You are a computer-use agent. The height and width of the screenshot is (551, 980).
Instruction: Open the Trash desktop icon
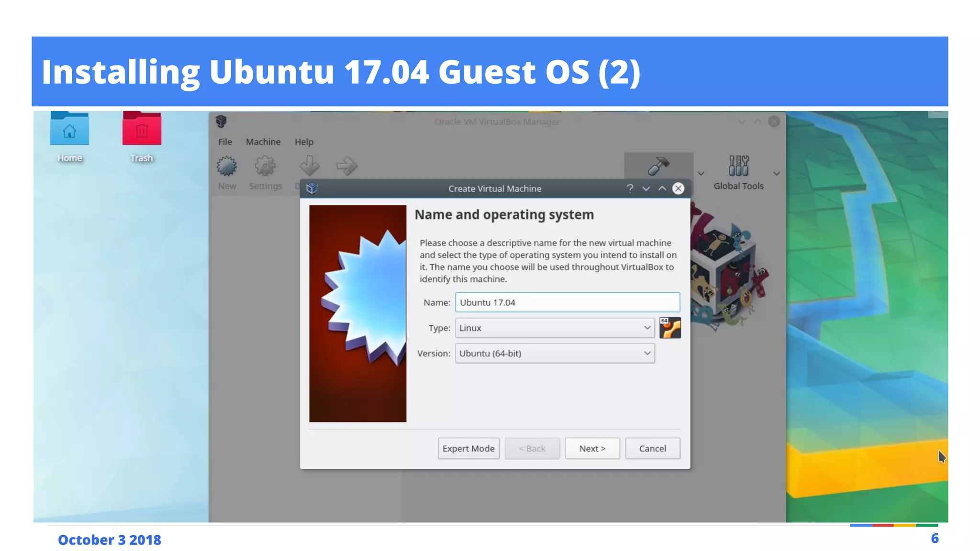142,138
